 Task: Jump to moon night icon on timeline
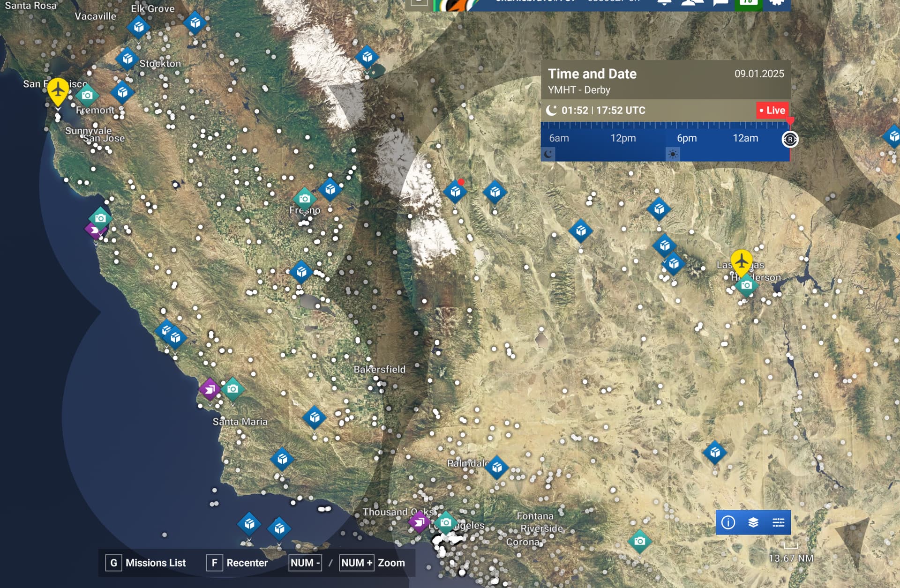pos(548,154)
